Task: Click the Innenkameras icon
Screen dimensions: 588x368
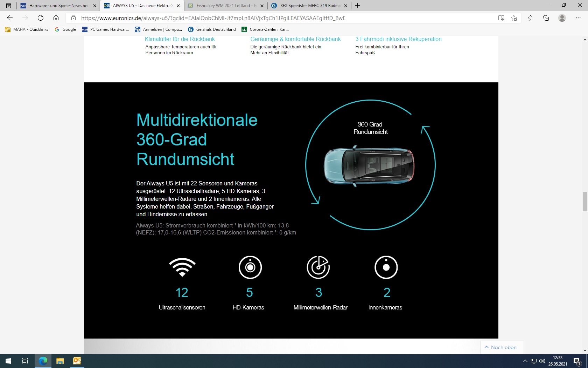Action: [x=386, y=267]
